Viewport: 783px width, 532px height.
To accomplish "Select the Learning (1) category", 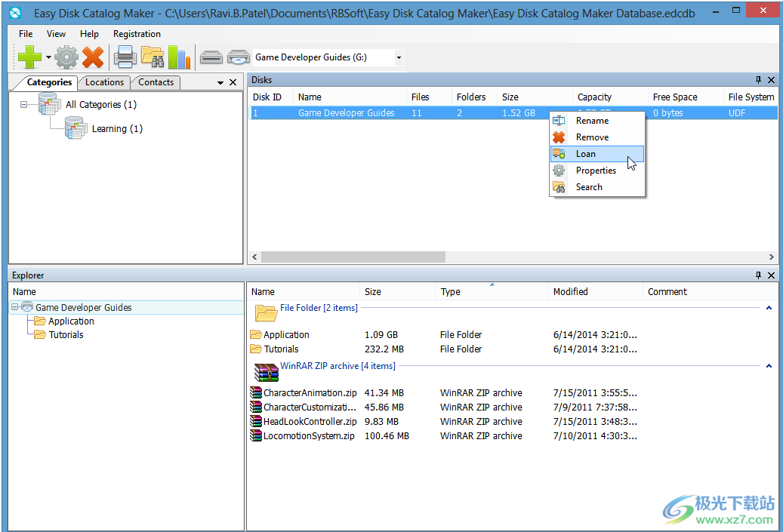I will 117,129.
